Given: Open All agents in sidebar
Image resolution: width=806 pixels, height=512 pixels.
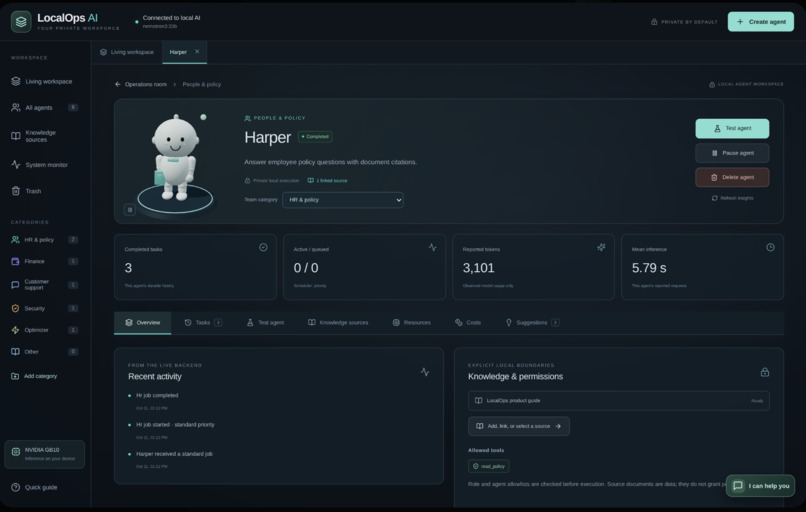Looking at the screenshot, I should [44, 107].
